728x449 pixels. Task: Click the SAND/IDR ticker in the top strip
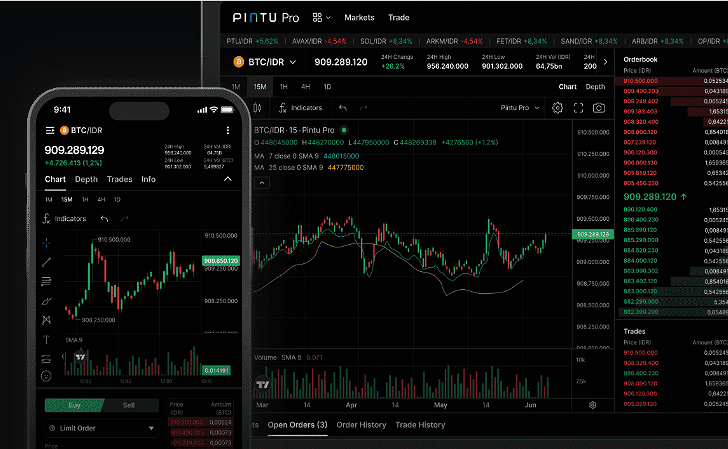(x=589, y=41)
